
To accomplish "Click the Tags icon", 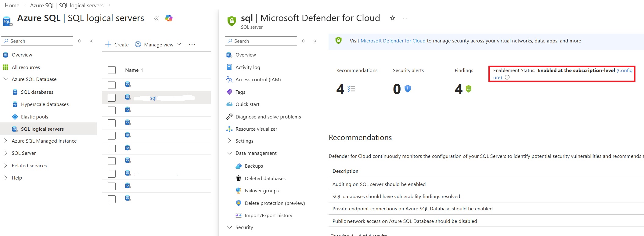I will pos(229,92).
